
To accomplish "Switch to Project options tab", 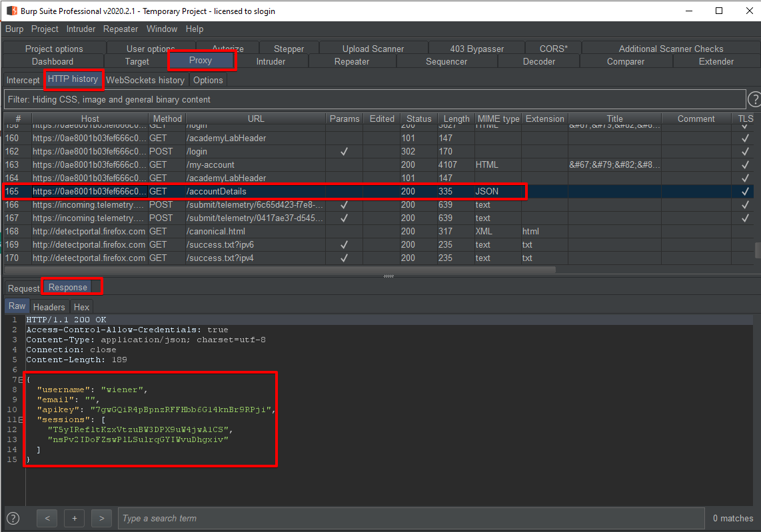I will [54, 49].
